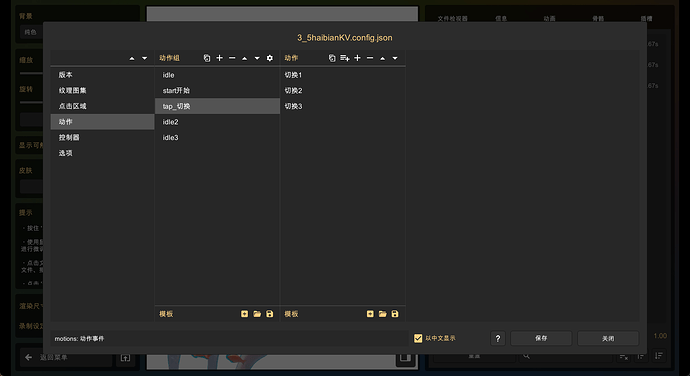Open help with the question mark button

coord(498,339)
